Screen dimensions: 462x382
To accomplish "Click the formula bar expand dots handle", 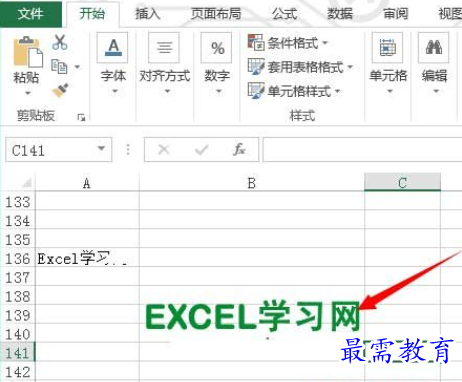I will click(128, 150).
